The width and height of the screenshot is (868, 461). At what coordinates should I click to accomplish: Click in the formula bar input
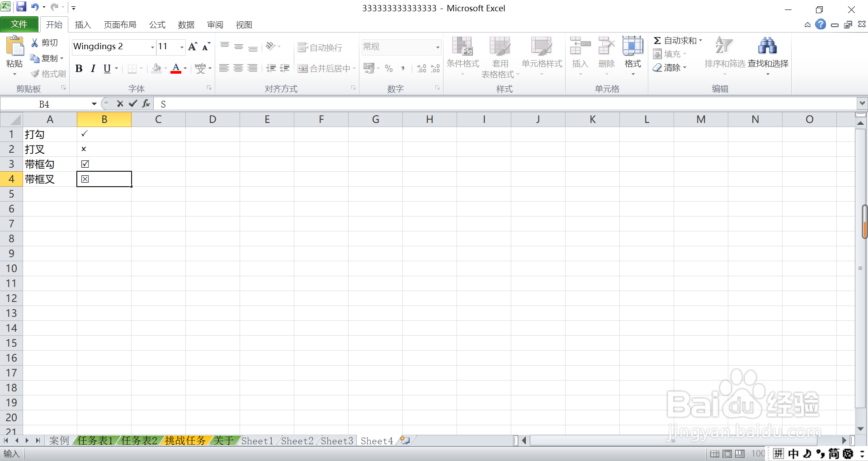click(x=505, y=104)
